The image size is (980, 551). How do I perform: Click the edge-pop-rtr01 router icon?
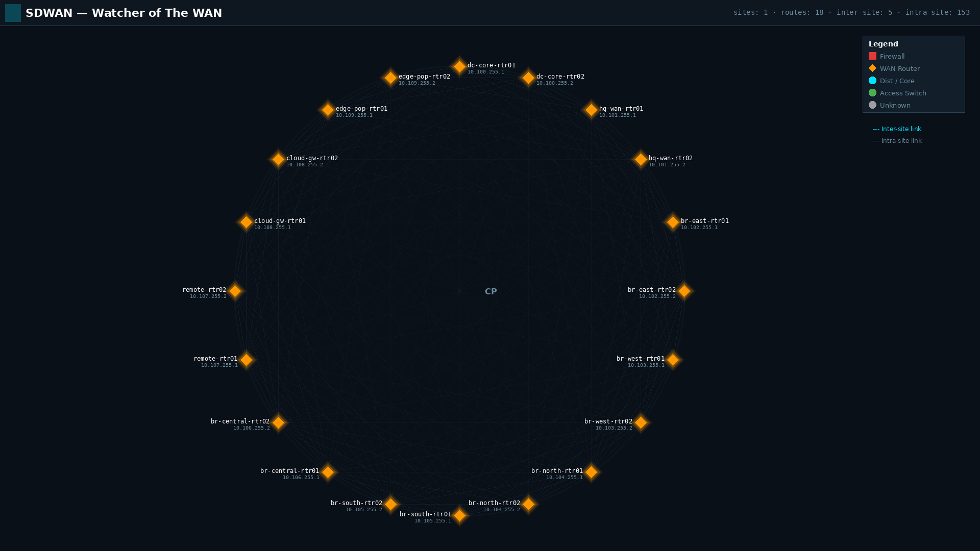point(328,109)
